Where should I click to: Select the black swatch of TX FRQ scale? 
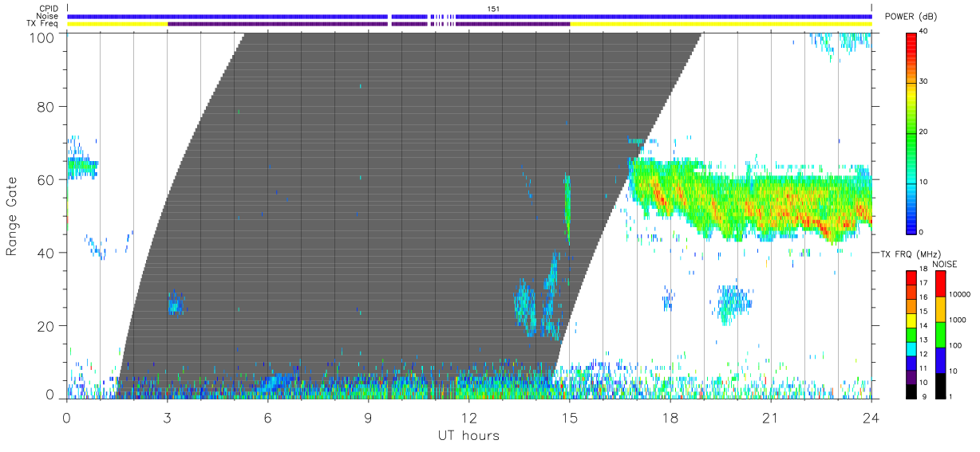[x=911, y=390]
